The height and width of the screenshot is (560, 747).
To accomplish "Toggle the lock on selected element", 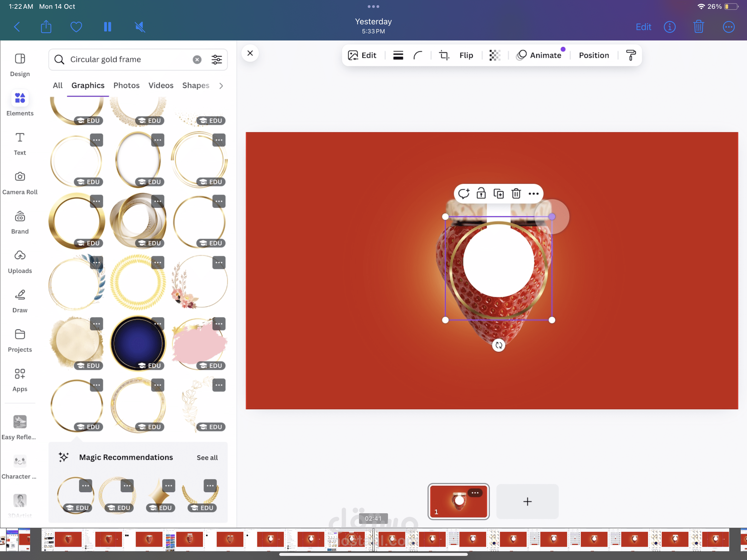I will coord(481,194).
